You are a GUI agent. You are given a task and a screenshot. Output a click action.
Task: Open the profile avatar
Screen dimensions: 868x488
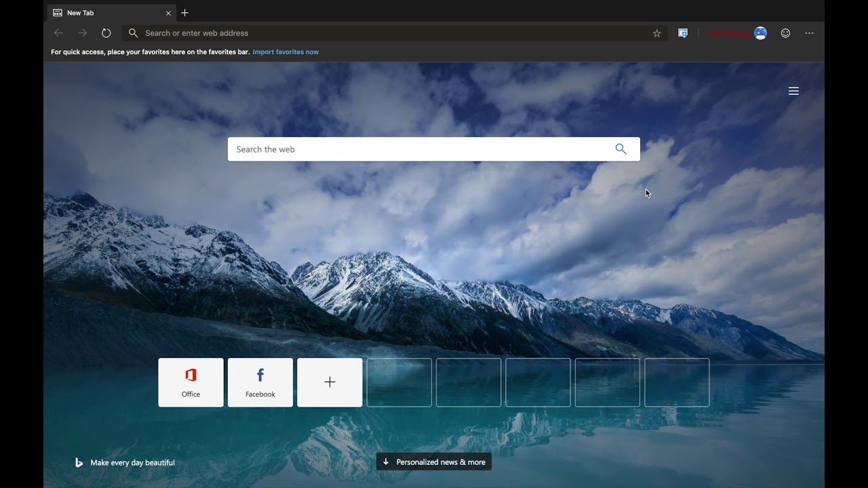click(761, 33)
